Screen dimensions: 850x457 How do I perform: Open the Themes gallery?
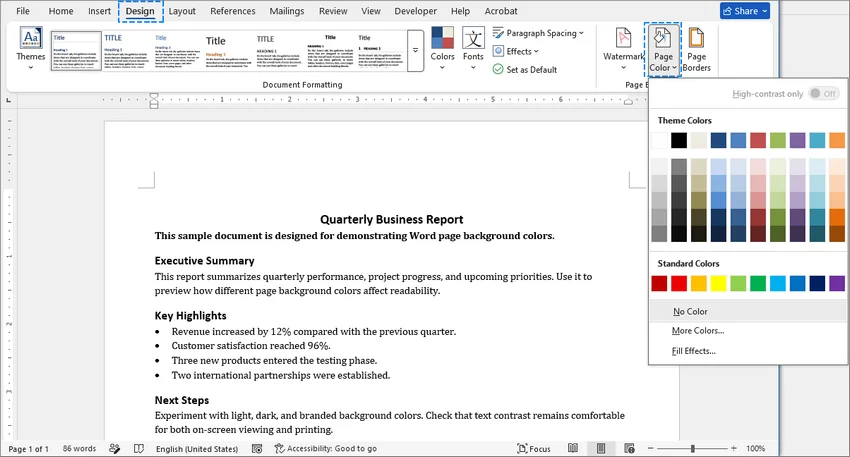[x=30, y=49]
